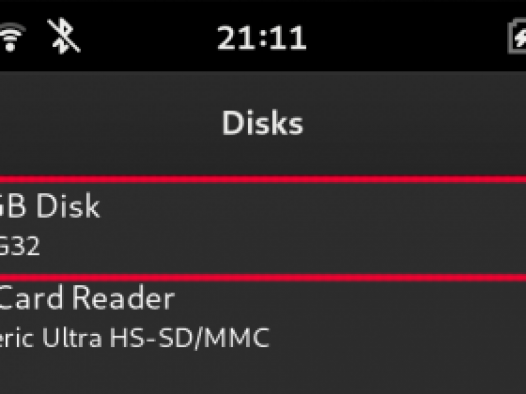Tap the crossed-out Bluetooth symbol
Image resolution: width=526 pixels, height=394 pixels.
point(64,37)
